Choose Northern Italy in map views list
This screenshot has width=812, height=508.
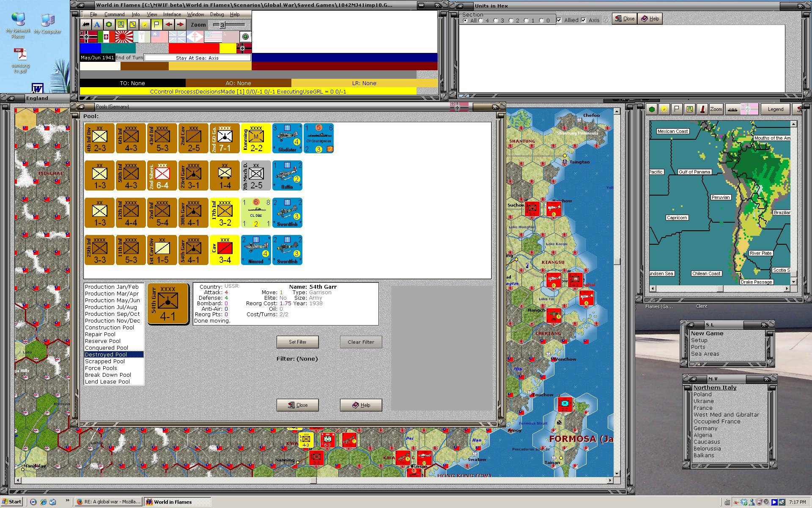715,388
